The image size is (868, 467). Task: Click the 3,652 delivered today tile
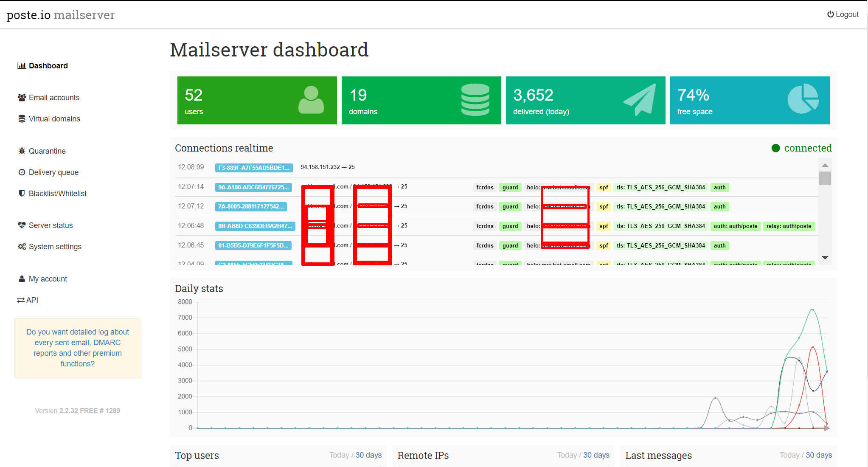585,101
